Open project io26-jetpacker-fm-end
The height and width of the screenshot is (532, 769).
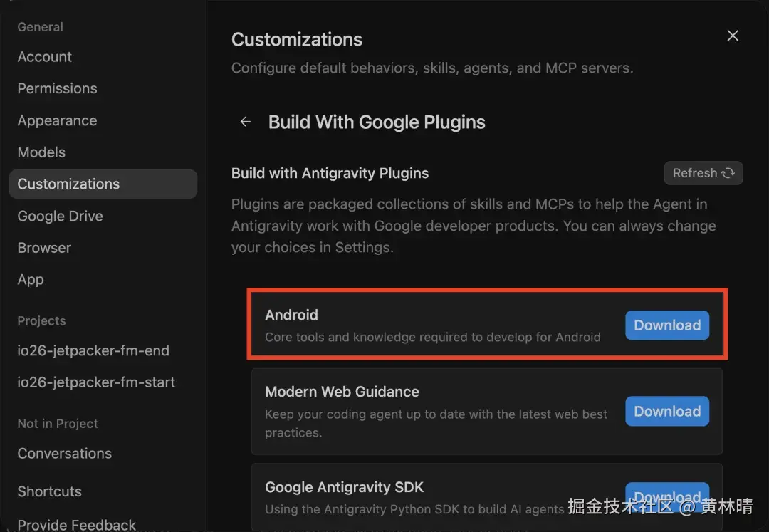93,350
